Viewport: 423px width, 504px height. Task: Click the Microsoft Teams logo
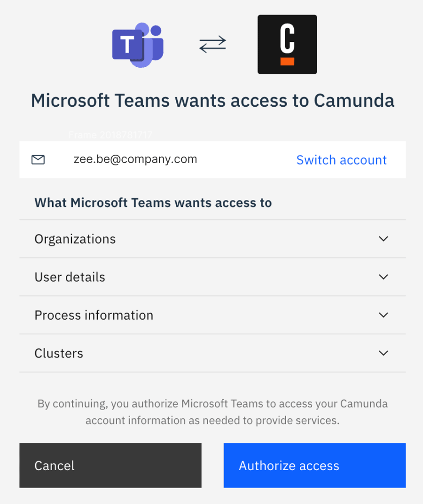click(137, 45)
